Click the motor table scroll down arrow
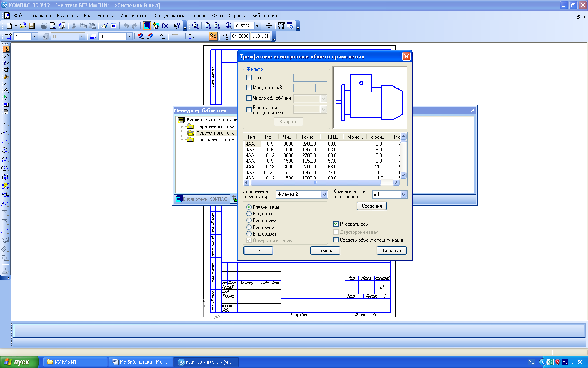588x368 pixels. point(403,175)
